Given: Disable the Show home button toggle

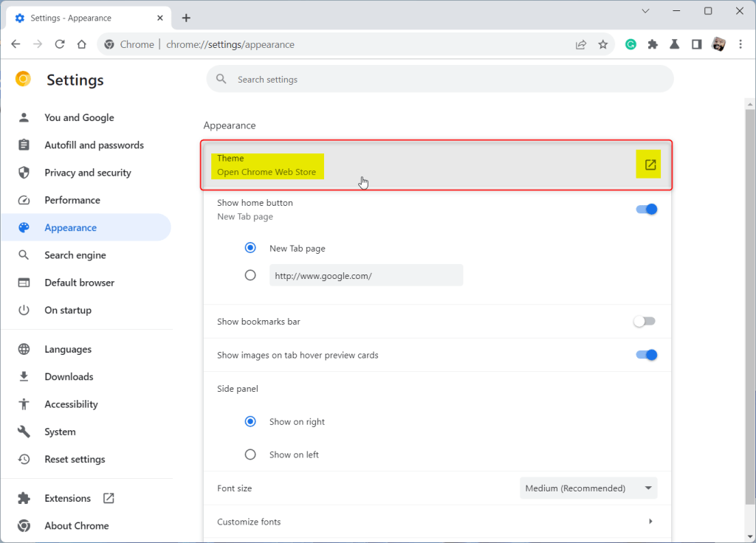Looking at the screenshot, I should [x=646, y=209].
